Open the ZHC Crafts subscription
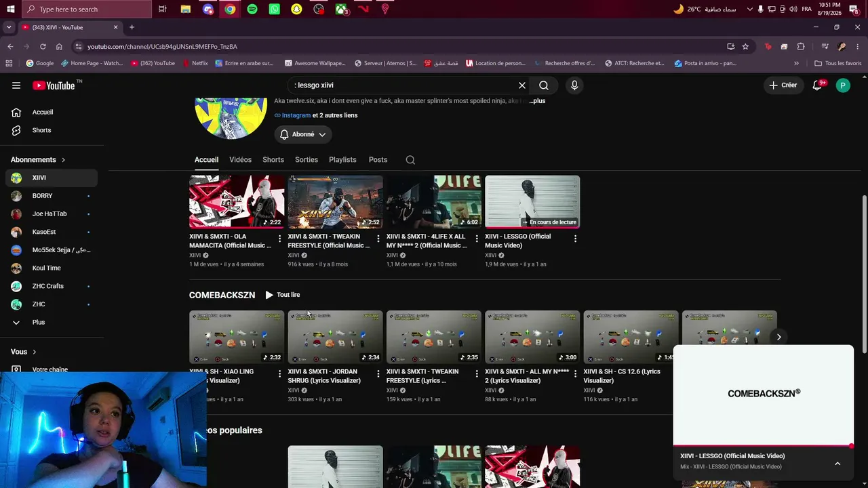This screenshot has height=488, width=868. click(52, 286)
